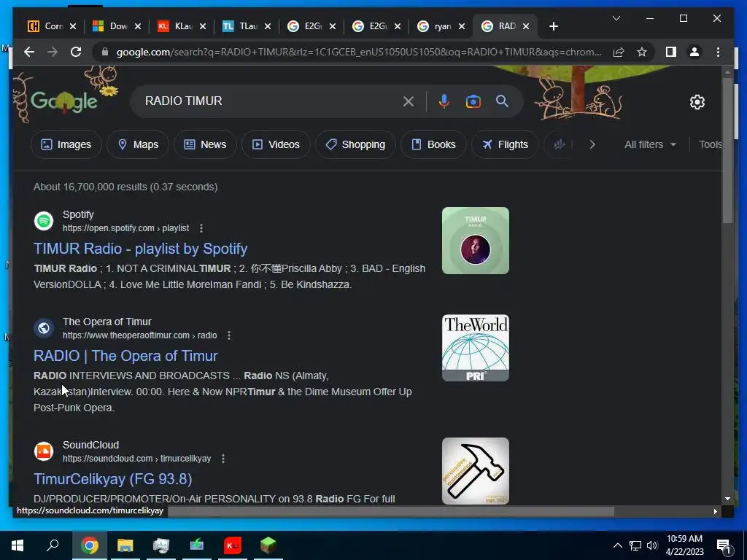Filter results by Images

pyautogui.click(x=66, y=144)
